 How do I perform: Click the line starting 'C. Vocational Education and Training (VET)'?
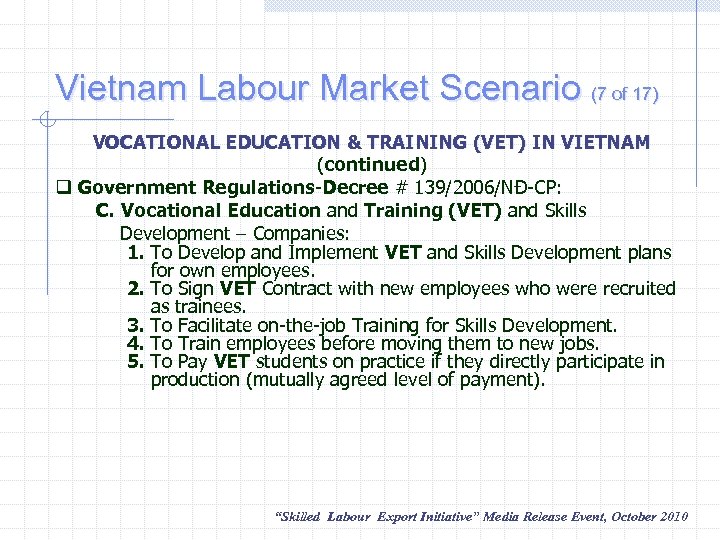point(341,210)
